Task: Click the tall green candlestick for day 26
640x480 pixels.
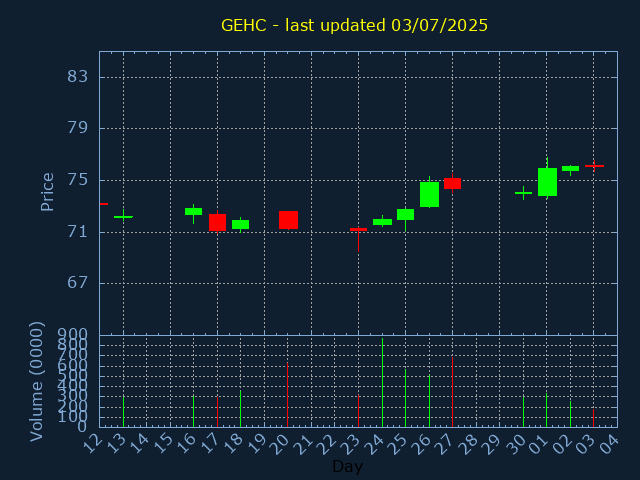Action: (429, 194)
